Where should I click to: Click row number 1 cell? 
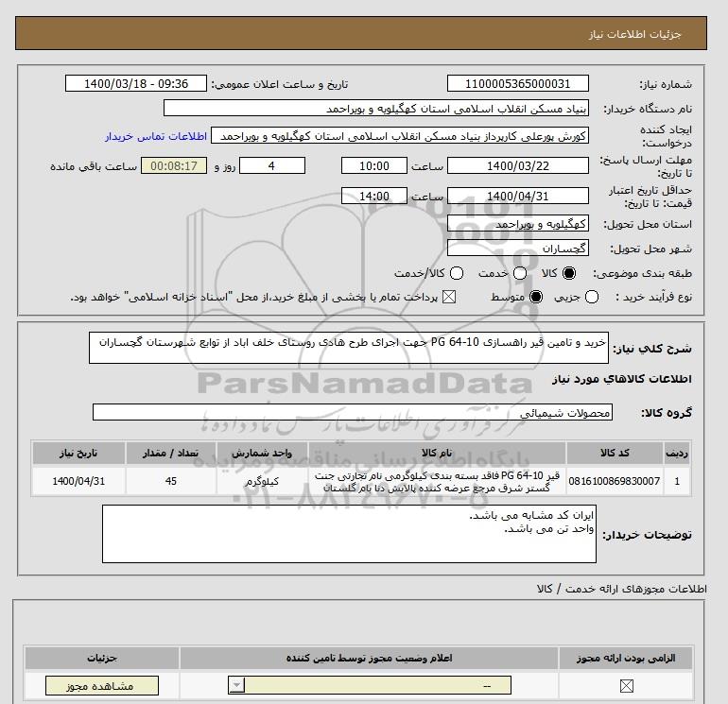(x=677, y=481)
